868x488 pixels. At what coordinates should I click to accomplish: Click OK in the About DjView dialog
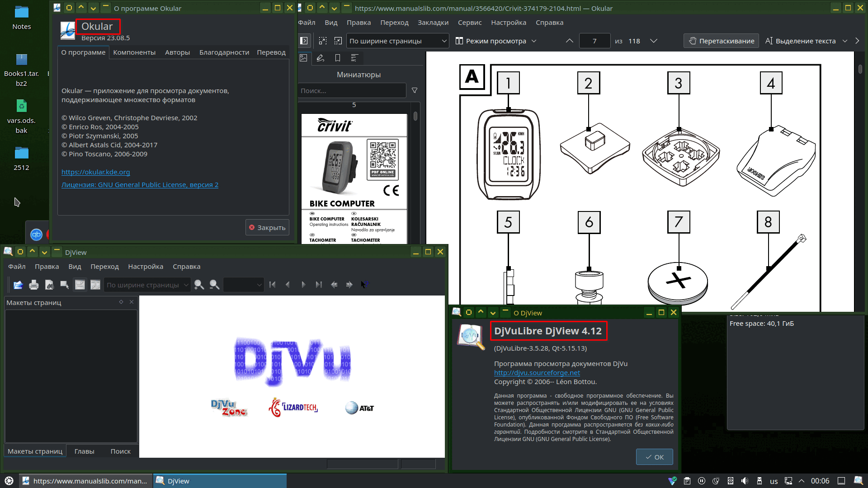click(x=654, y=457)
